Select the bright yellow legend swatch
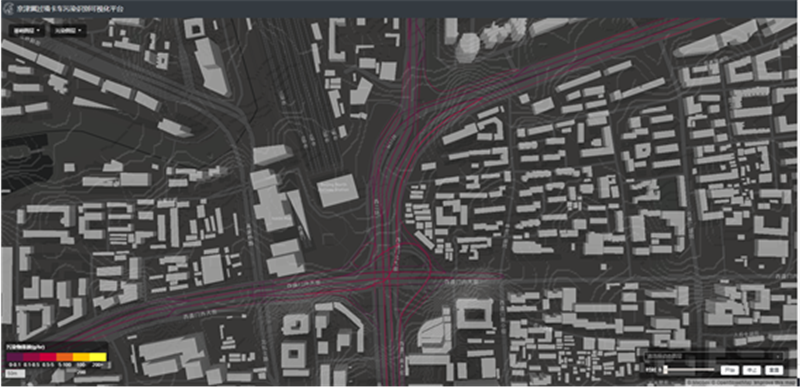Viewport: 800px width, 388px height. pos(98,357)
